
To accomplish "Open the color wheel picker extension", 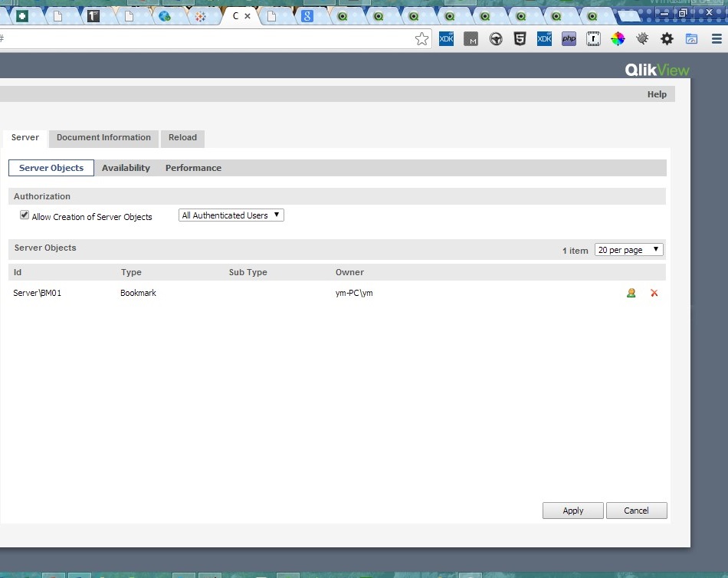I will click(618, 39).
